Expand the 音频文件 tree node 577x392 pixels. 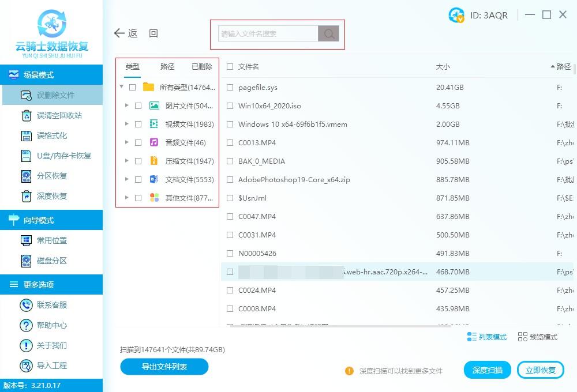(126, 142)
